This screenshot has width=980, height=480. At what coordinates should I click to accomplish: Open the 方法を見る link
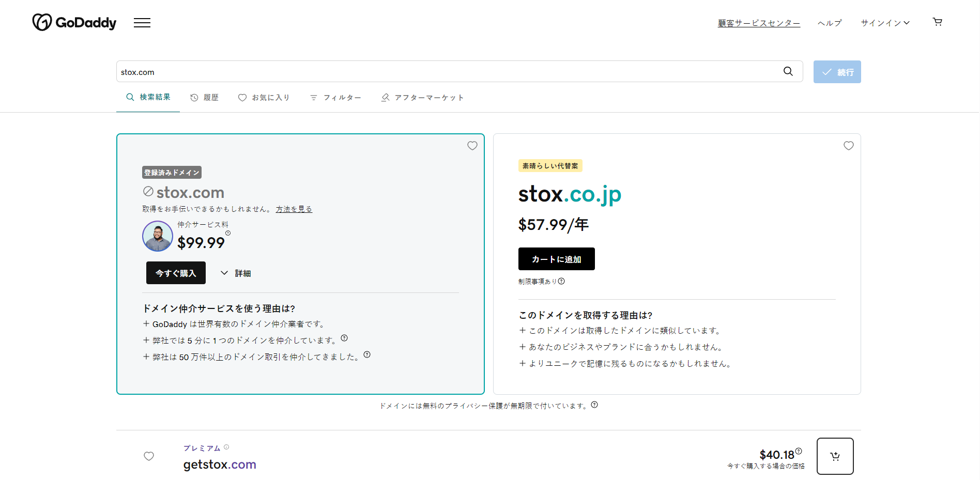pyautogui.click(x=293, y=209)
